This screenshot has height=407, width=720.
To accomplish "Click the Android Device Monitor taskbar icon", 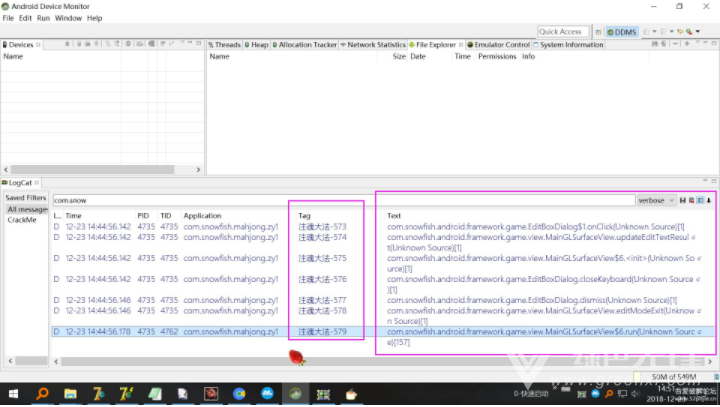I will (x=295, y=394).
